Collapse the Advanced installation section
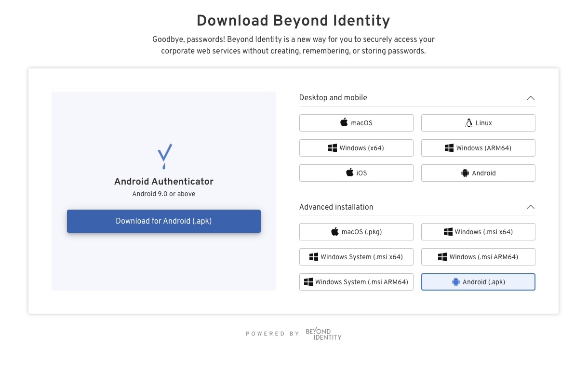This screenshot has height=372, width=588. 531,207
